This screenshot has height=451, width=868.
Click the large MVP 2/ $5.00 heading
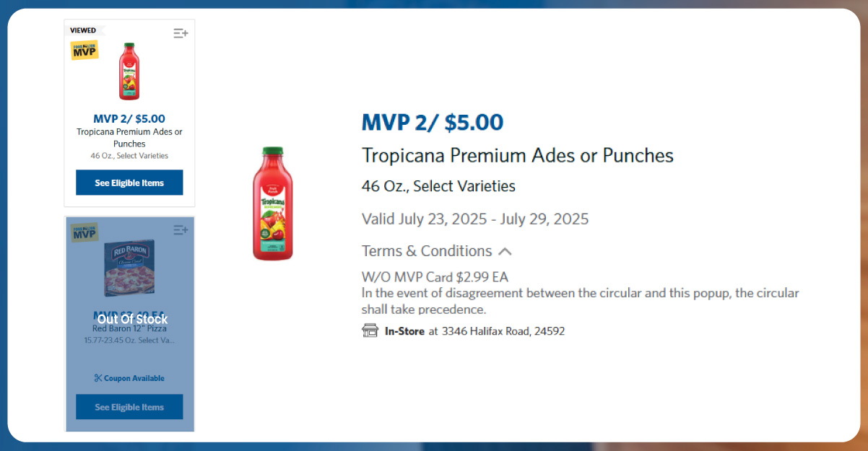point(432,123)
